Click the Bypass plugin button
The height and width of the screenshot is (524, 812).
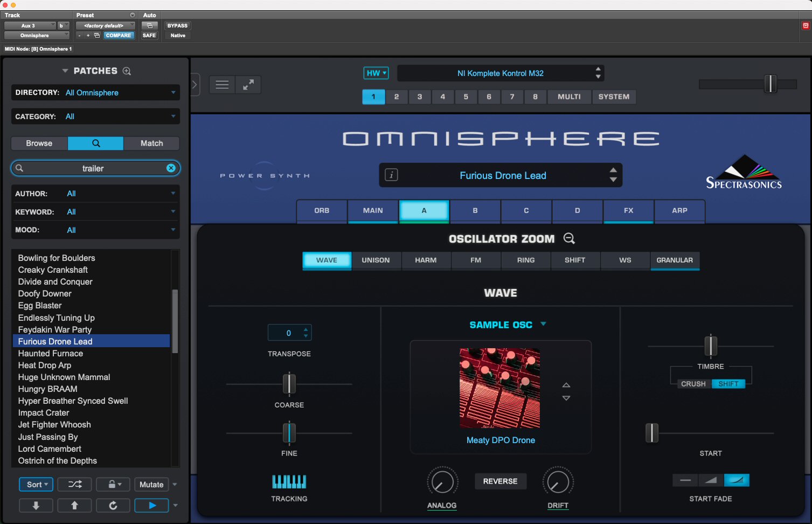[x=177, y=26]
